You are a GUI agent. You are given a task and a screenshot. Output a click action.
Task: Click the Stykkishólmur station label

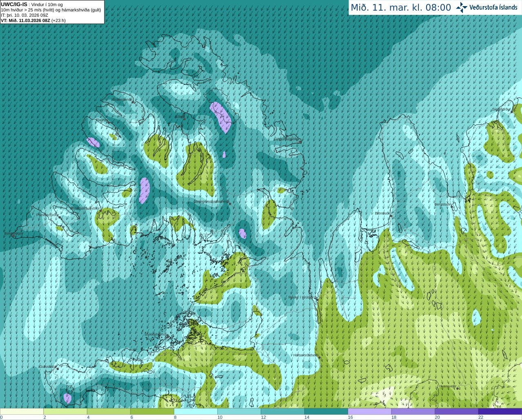point(156,334)
